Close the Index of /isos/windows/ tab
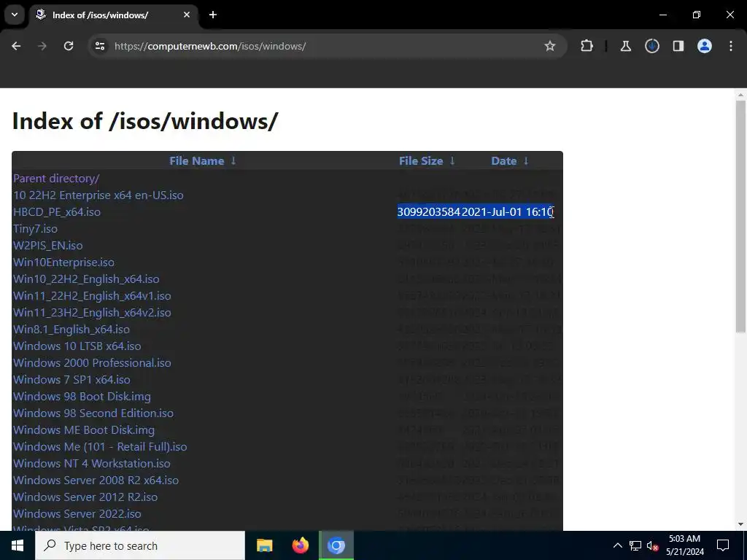This screenshot has height=560, width=747. [187, 15]
